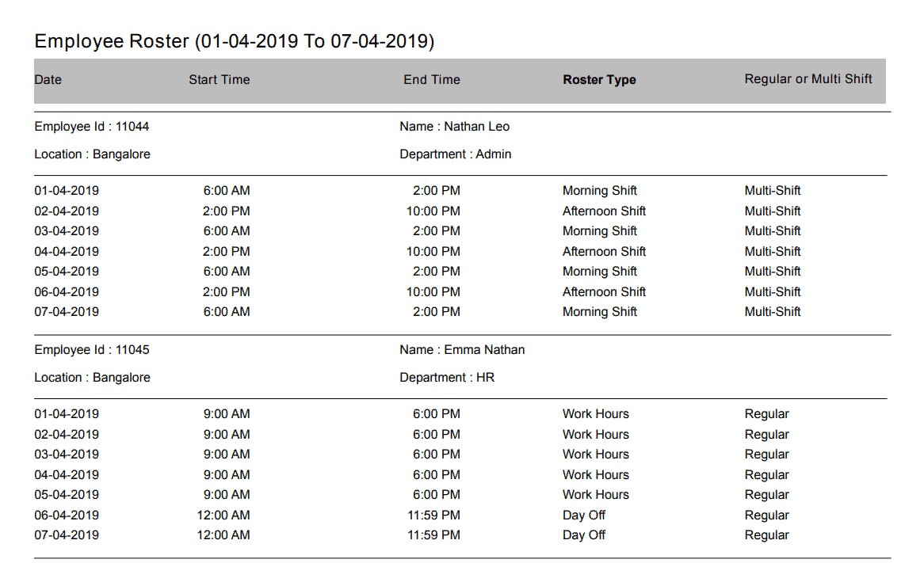The image size is (924, 563).
Task: Click the Regular or Multi Shift header
Action: point(808,79)
